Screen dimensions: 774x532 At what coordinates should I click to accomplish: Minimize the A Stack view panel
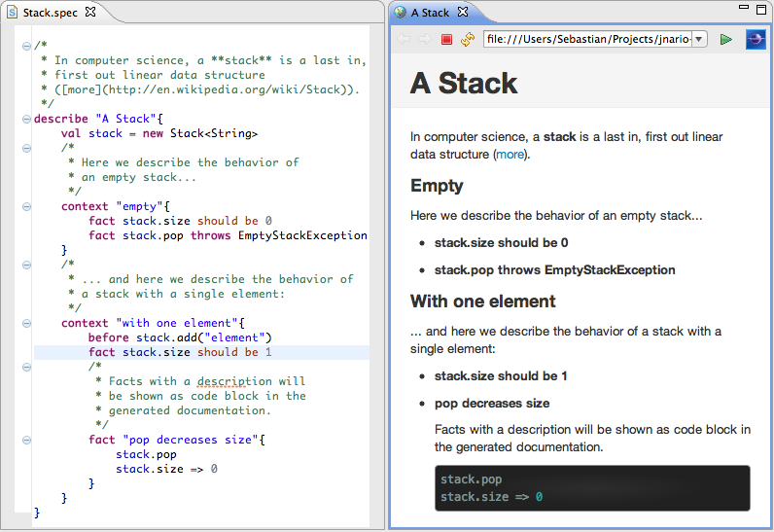(x=744, y=8)
